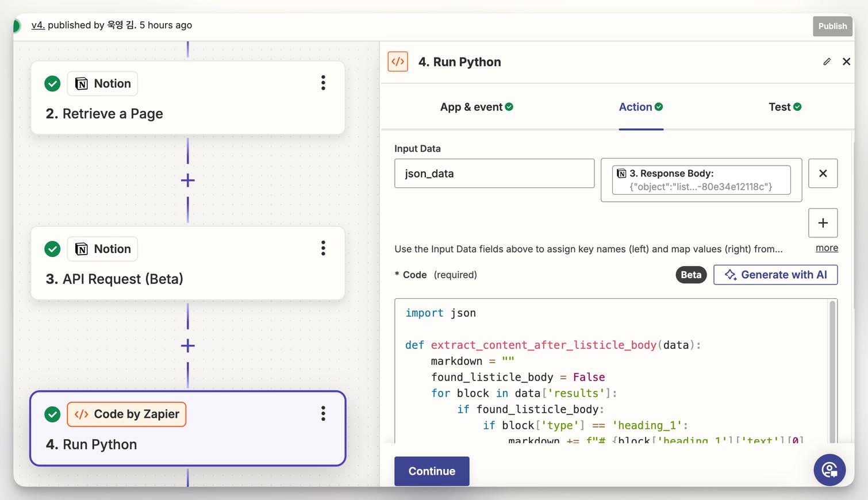Switch to the Test tab
This screenshot has width=868, height=500.
[x=784, y=107]
